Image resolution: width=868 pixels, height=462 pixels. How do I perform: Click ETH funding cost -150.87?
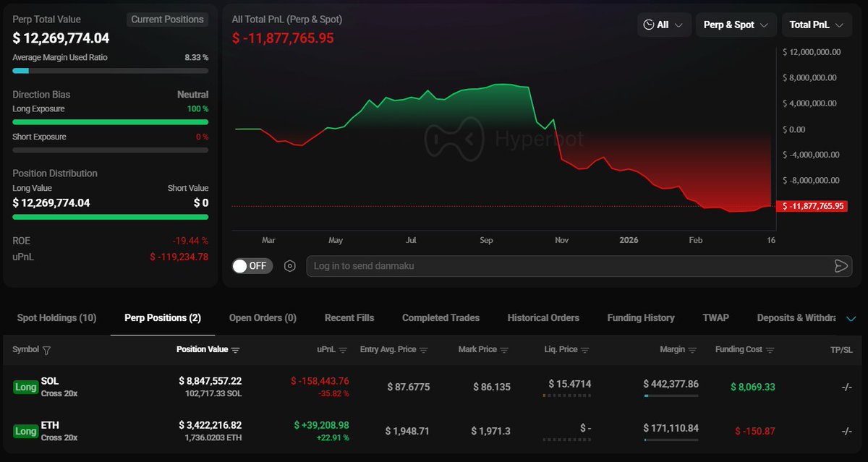(x=755, y=431)
